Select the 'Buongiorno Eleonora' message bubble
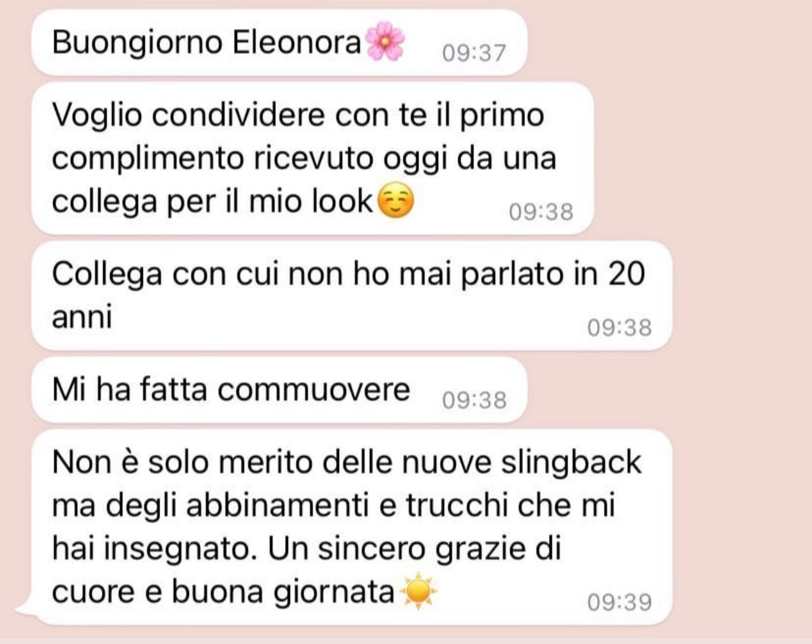Viewport: 812px width, 644px height. click(280, 42)
